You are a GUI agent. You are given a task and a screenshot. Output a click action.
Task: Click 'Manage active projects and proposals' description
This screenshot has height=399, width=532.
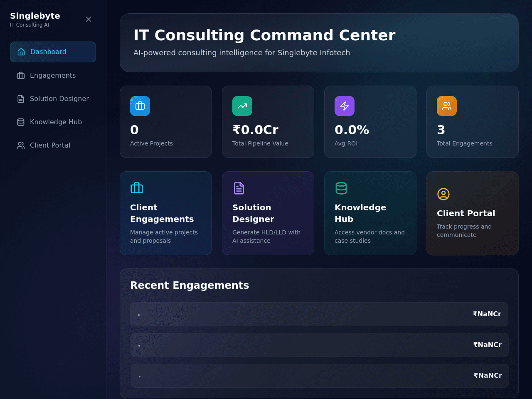point(164,236)
